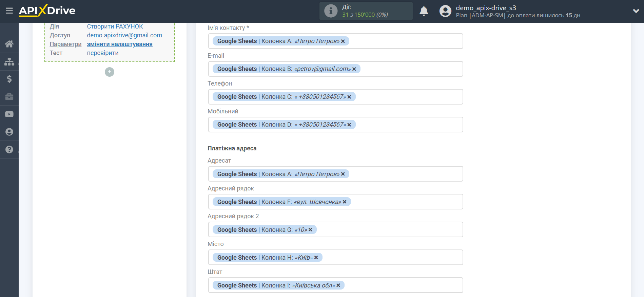The image size is (644, 297).
Task: Remove «Київська обл» tag from Штат
Action: 338,285
